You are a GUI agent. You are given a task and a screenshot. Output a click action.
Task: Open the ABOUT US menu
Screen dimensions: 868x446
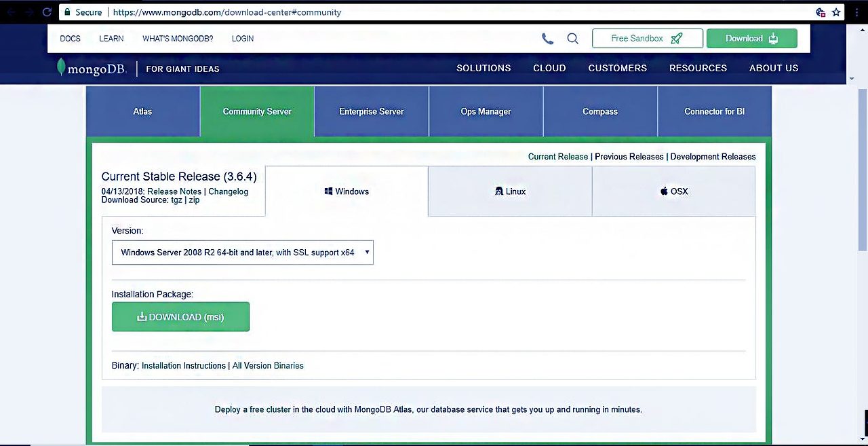tap(774, 69)
